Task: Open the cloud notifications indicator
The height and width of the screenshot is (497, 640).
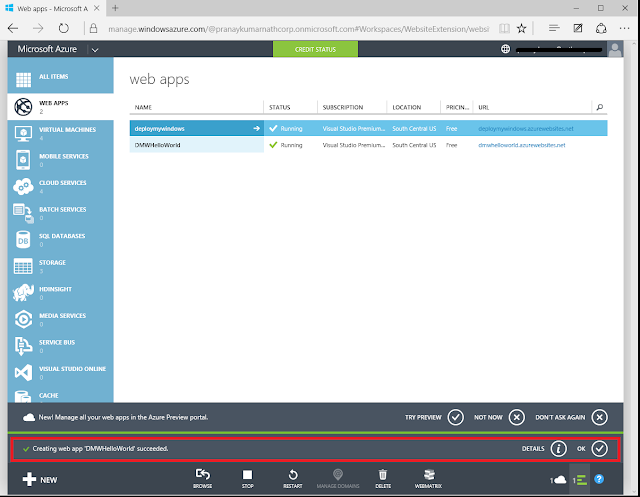Action: click(x=558, y=480)
